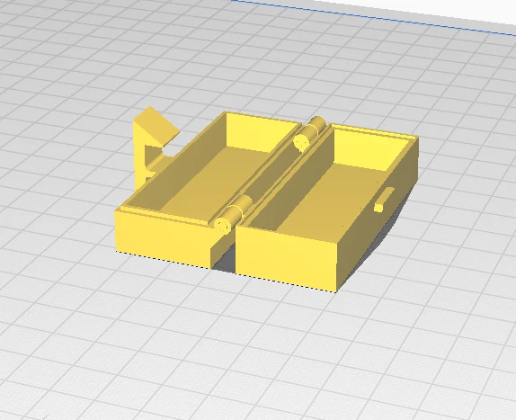Click the front face of left box half
This screenshot has width=516, height=420.
(x=163, y=237)
